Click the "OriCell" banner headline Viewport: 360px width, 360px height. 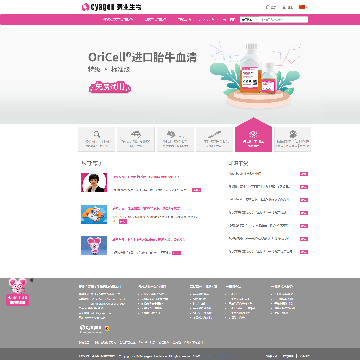tap(142, 57)
